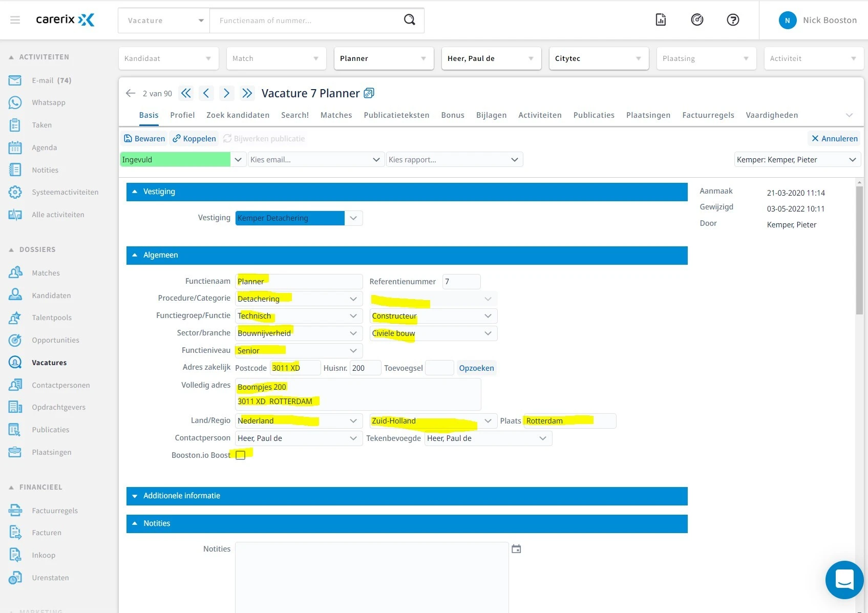Click the copy icon beside Vacature title
The image size is (868, 613).
(x=369, y=93)
